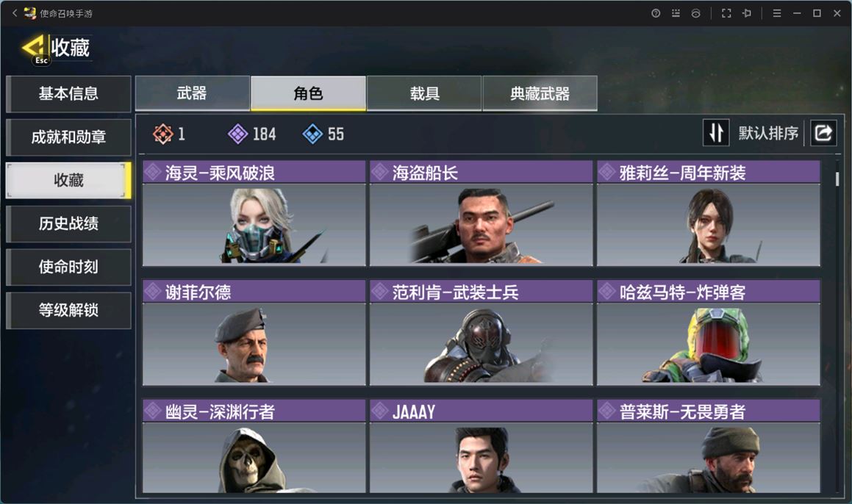The width and height of the screenshot is (852, 504).
Task: Open the 典藏武器 tab
Action: 540,93
